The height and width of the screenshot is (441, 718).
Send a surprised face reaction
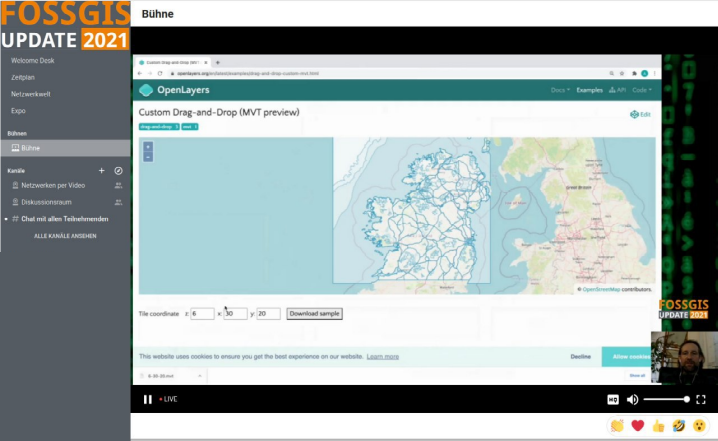pyautogui.click(x=699, y=426)
